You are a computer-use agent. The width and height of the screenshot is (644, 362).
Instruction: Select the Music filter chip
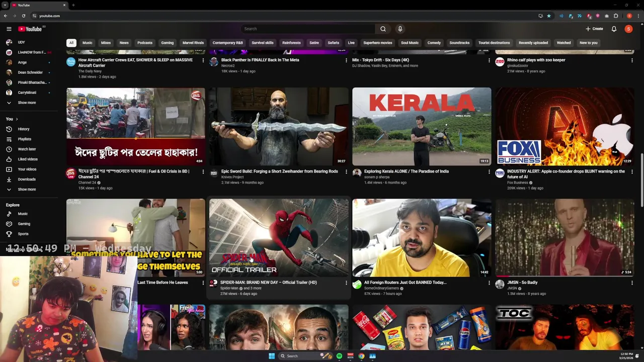click(88, 43)
